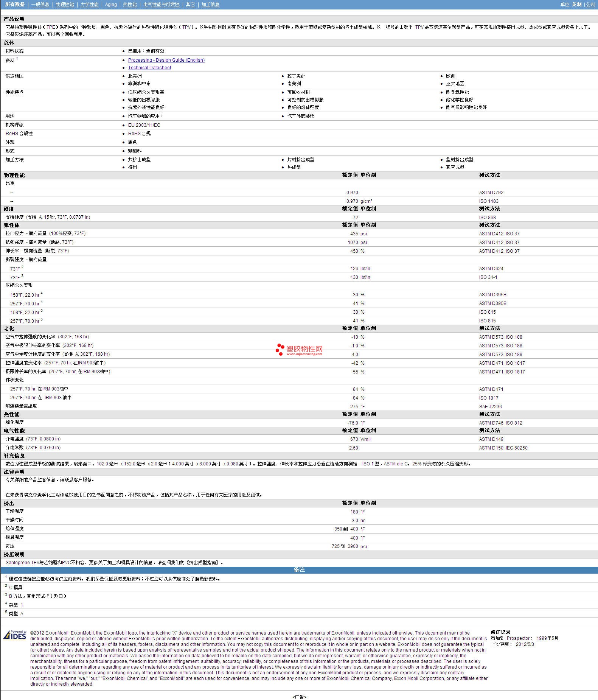Click the 亚太地区 region entry
Viewport: 598px width, 700px height.
coord(455,84)
